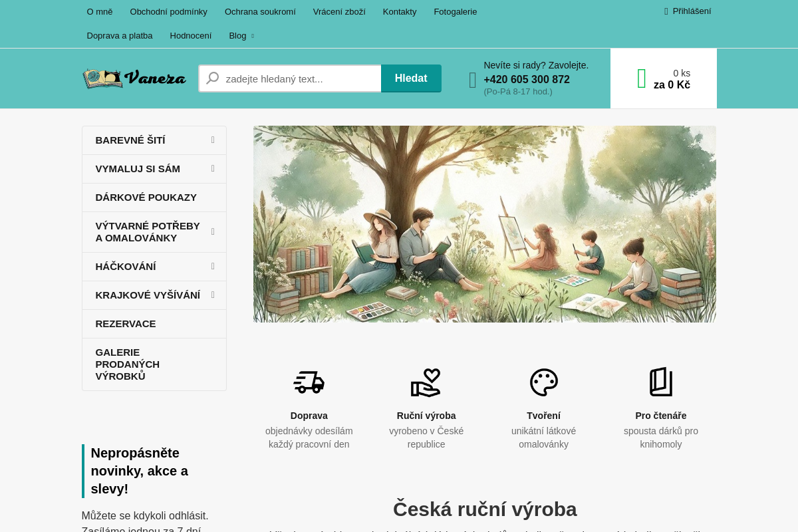Viewport: 798px width, 532px height.
Task: Click the Pro čtenáře book icon
Action: (661, 382)
